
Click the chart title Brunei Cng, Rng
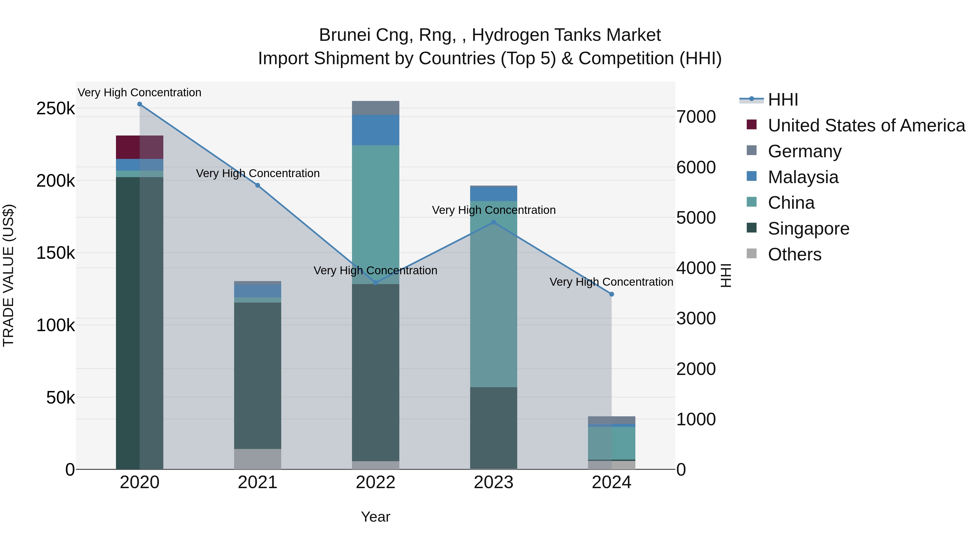coord(490,35)
